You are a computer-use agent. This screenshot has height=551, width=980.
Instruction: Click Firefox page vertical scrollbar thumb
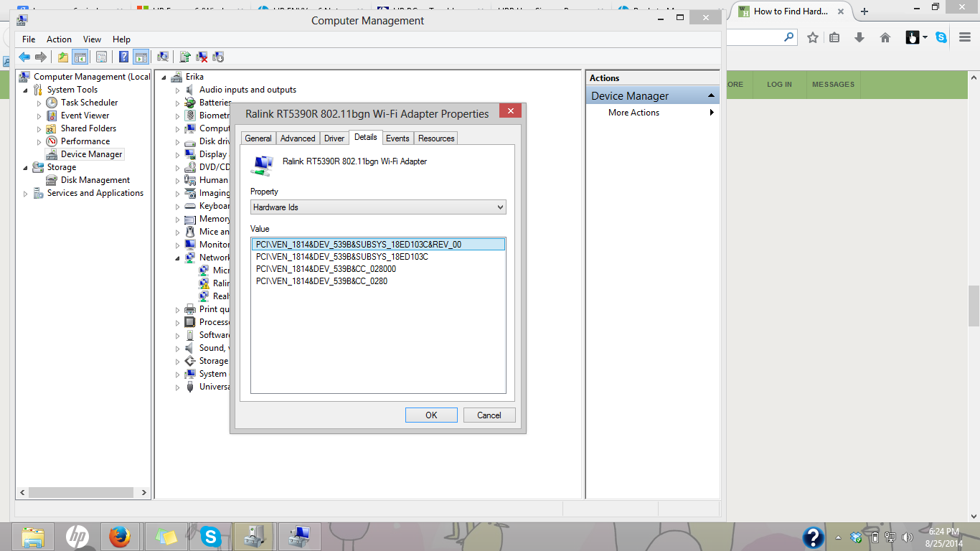pos(974,306)
